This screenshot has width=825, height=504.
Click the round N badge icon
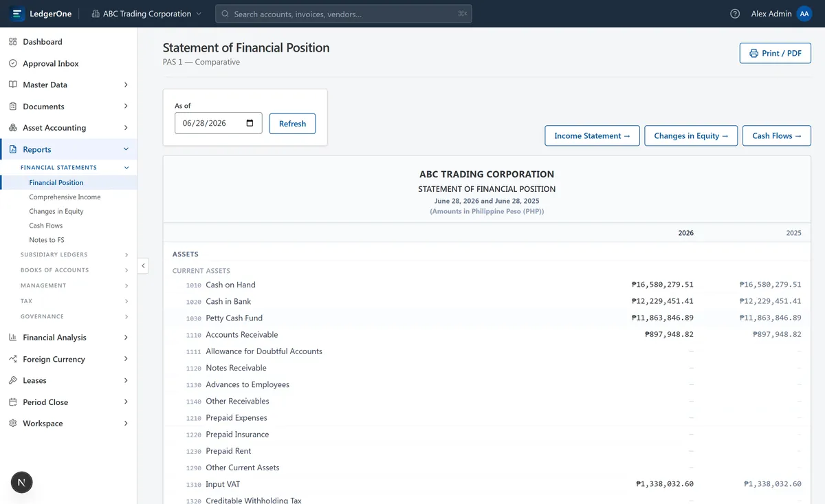(x=21, y=483)
